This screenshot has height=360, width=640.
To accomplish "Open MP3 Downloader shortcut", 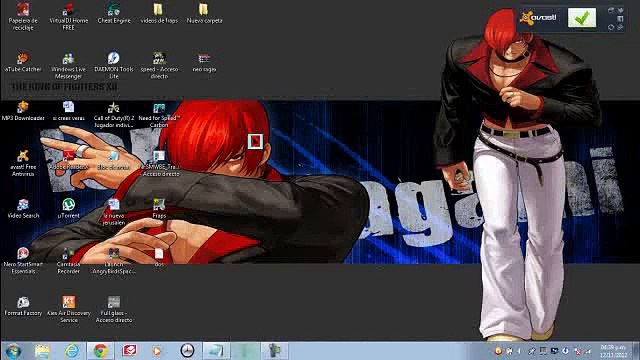I will [23, 111].
